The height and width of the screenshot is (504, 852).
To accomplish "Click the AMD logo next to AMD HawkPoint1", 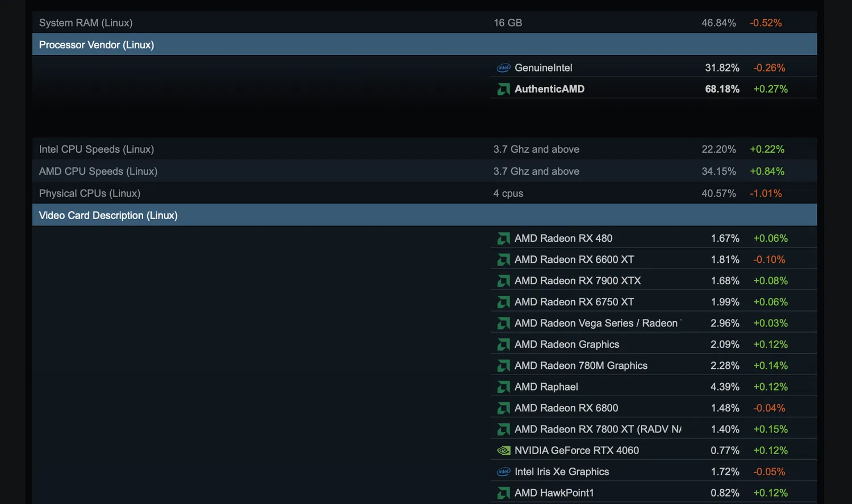I will (x=503, y=493).
